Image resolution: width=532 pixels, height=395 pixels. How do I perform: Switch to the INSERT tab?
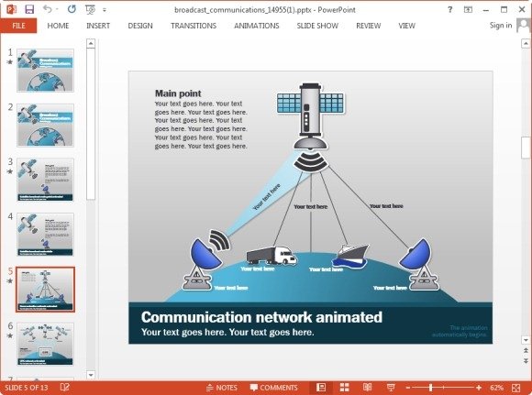98,26
